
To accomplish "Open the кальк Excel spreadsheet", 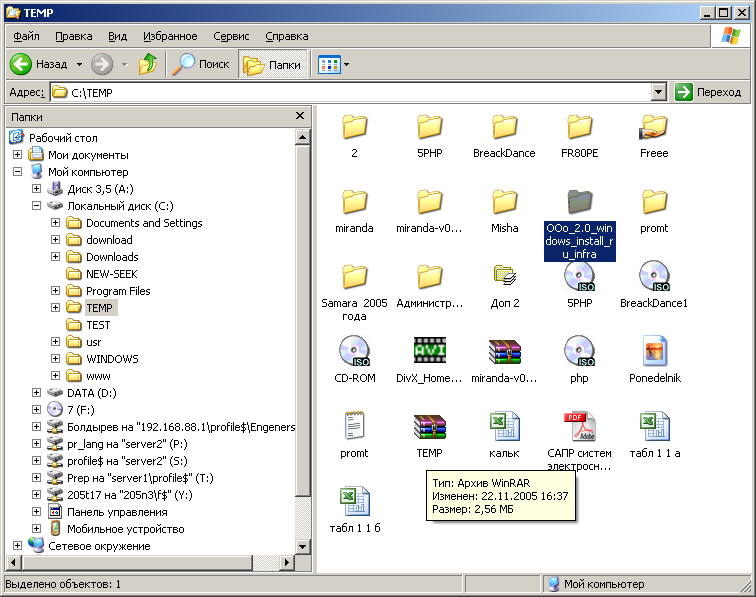I will click(x=504, y=426).
